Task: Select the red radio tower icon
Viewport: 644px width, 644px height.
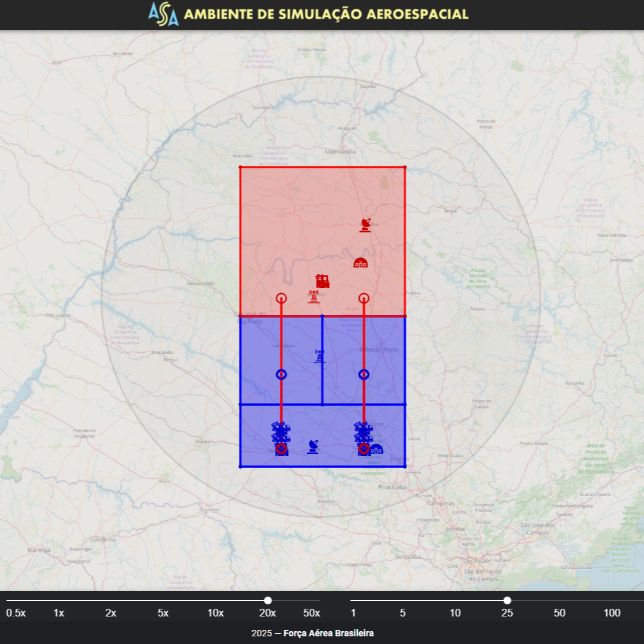Action: 314,297
